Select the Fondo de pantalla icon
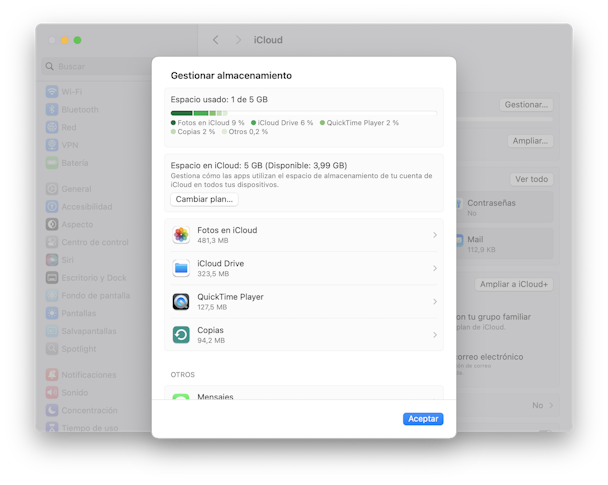 click(52, 295)
